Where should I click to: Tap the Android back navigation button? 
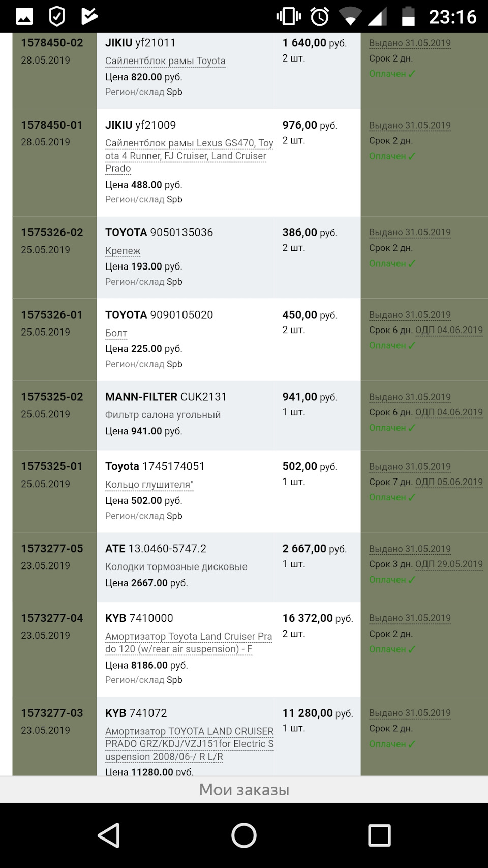(109, 835)
